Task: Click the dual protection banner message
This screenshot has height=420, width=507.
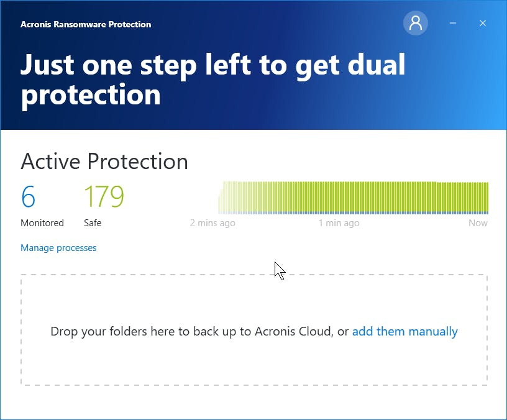Action: pyautogui.click(x=213, y=80)
